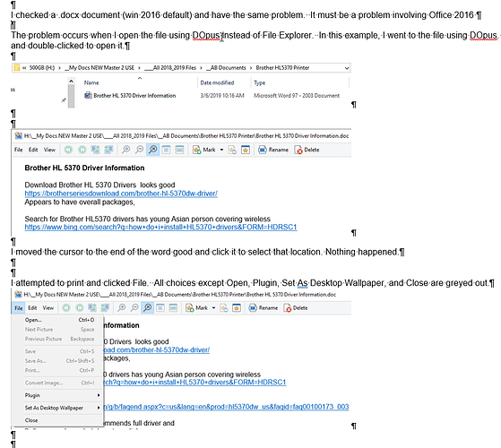Click Zoom In magnifier in viewer without open menu
This screenshot has width=501, height=448.
click(x=125, y=150)
